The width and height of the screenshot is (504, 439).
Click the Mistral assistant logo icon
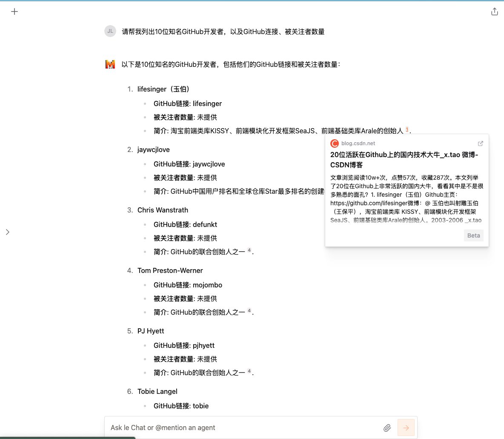[110, 64]
